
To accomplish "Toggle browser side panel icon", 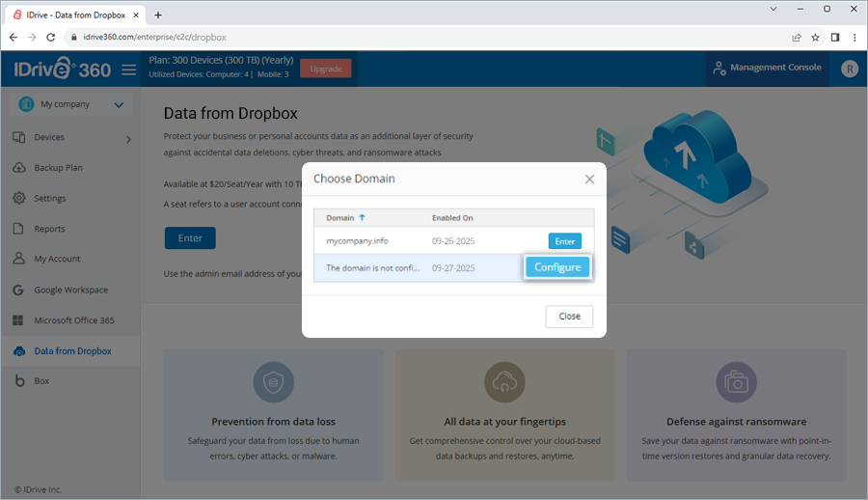I will 835,37.
